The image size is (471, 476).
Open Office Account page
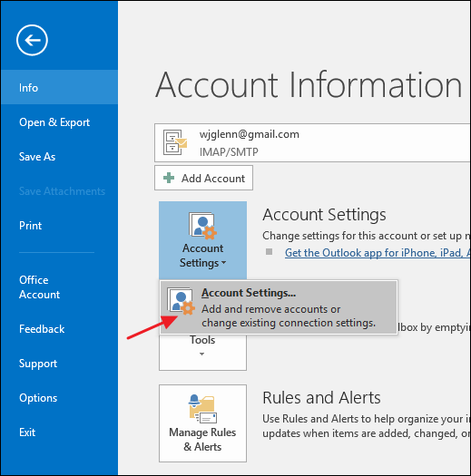(59, 287)
